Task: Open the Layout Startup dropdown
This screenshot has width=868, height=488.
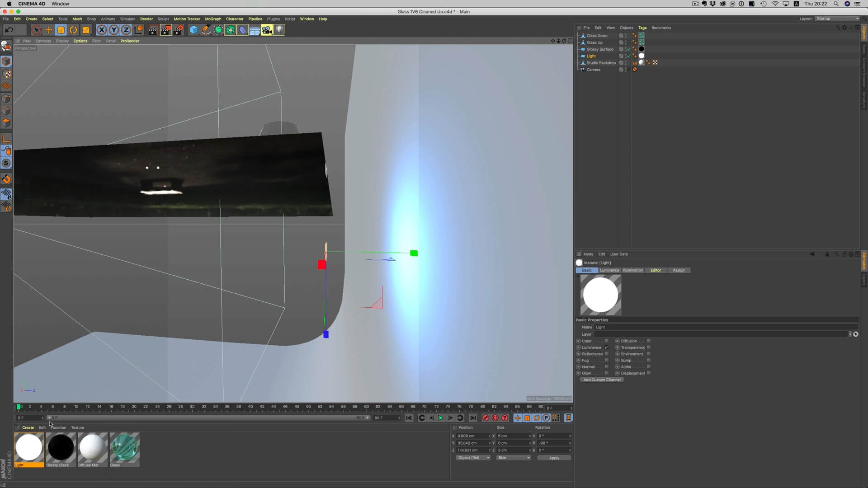Action: [x=837, y=19]
